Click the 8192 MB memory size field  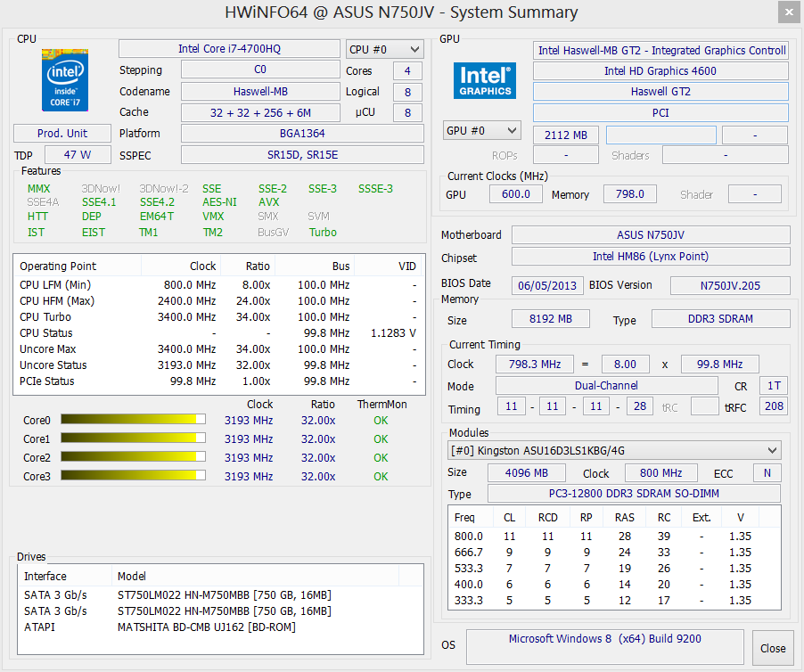pos(551,319)
